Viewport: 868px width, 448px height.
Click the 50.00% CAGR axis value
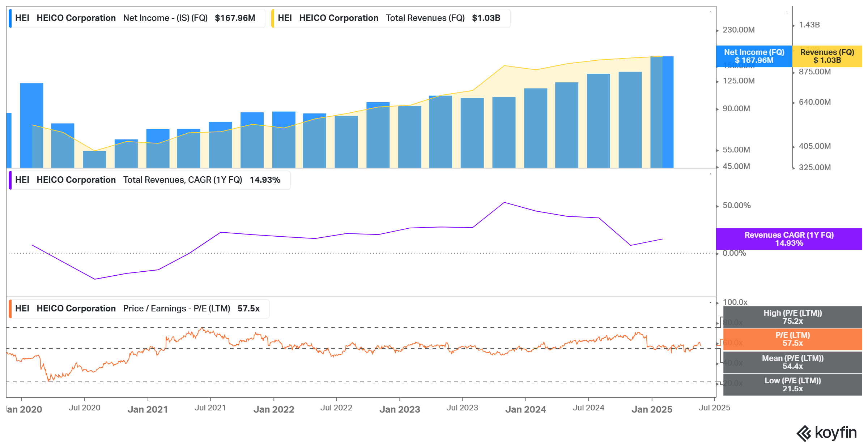(737, 205)
